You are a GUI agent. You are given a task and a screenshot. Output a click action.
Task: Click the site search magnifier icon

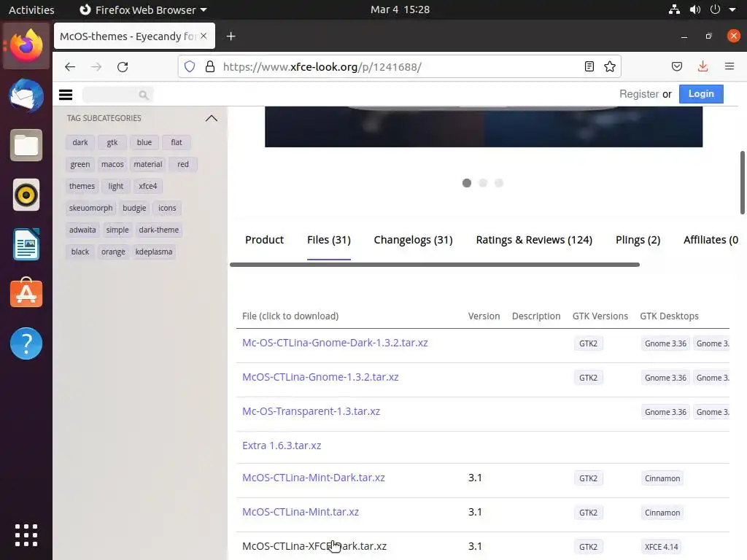point(144,96)
